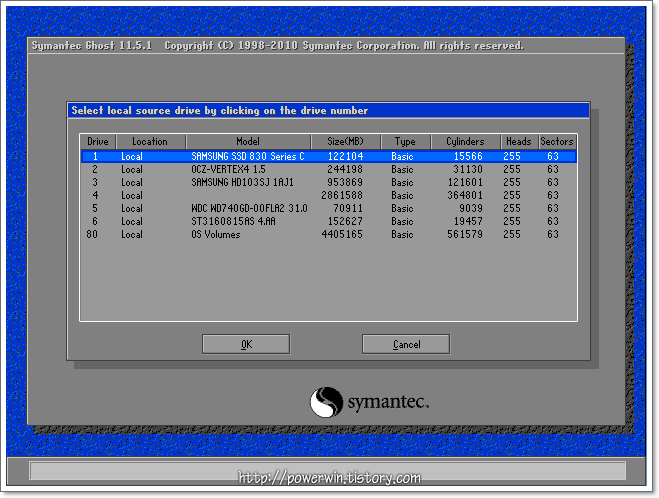Screen dimensions: 659x498
Task: Click the ST3160815AS 4.AA model entry
Action: click(x=233, y=221)
